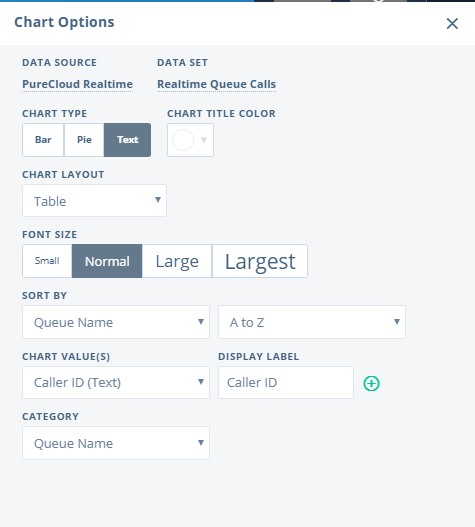Open Caller ID (Text) chart value dropdown
The image size is (475, 527).
click(x=116, y=382)
